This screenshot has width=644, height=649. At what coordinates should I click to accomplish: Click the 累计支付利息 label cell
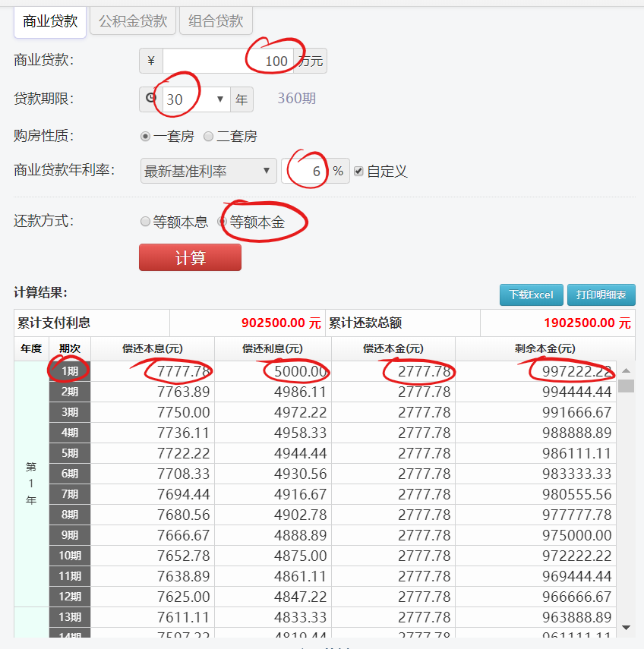(x=92, y=323)
